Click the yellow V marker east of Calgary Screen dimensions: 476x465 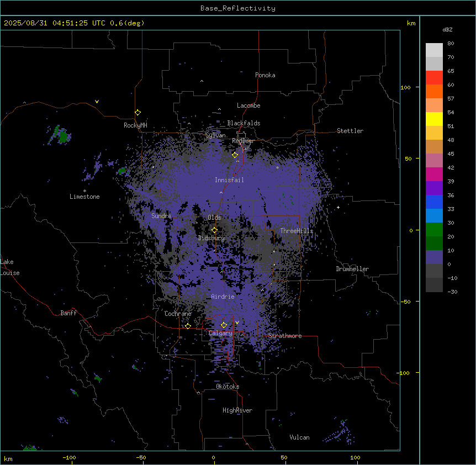pos(237,323)
